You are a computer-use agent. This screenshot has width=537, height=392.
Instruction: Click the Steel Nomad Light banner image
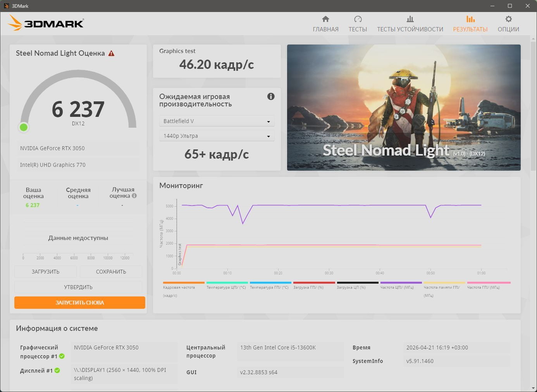404,108
